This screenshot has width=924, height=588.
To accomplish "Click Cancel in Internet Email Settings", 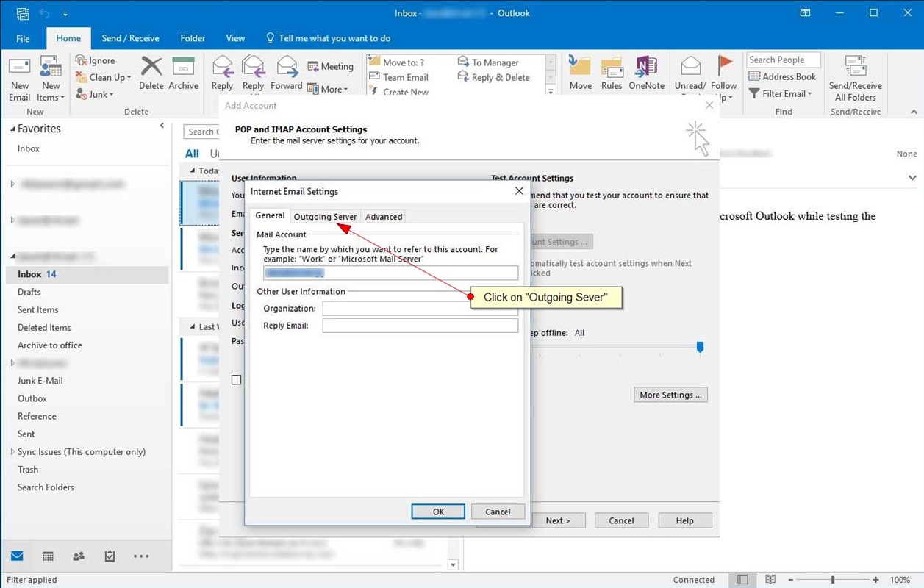I will 498,512.
